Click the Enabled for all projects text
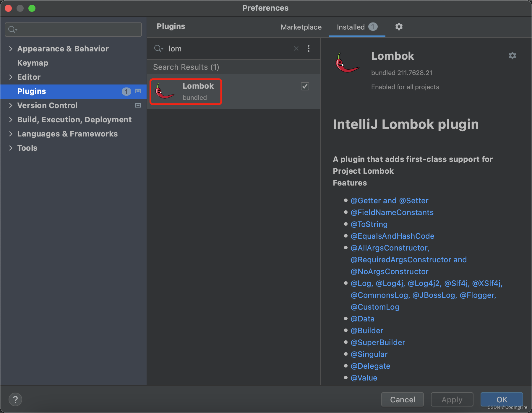Image resolution: width=532 pixels, height=413 pixels. coord(405,87)
